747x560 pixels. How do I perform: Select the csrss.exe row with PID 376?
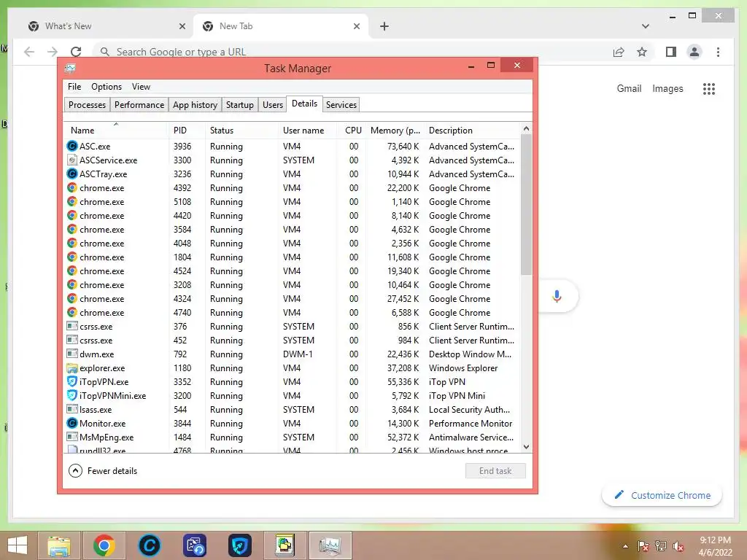pos(292,327)
